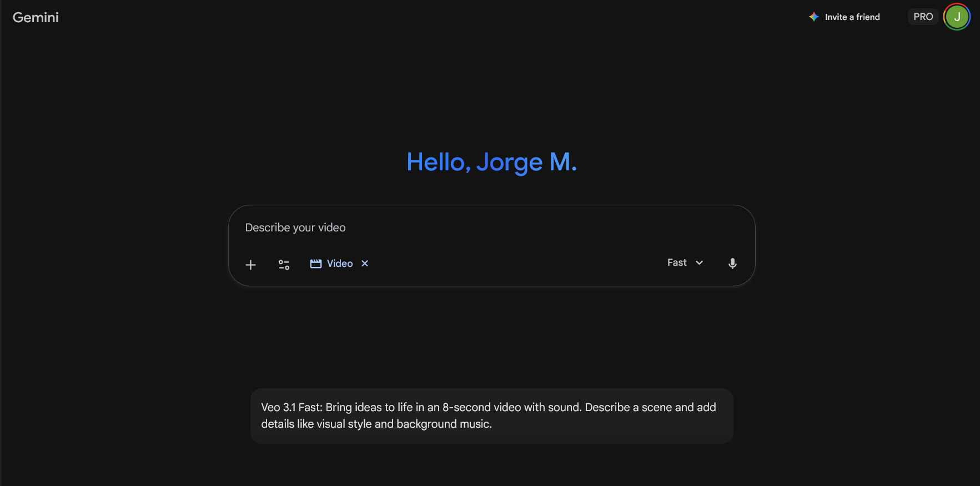Image resolution: width=980 pixels, height=486 pixels.
Task: Open the Invite a friend link
Action: pos(852,17)
